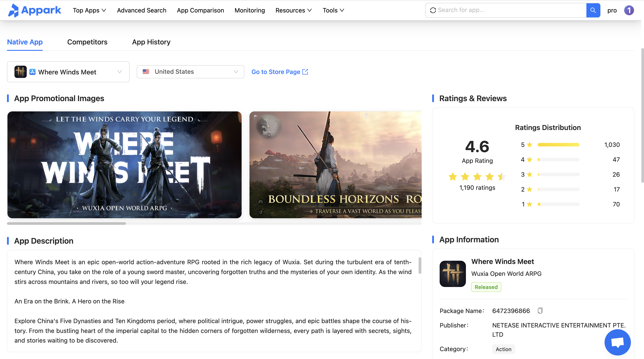Viewport: 644px width, 359px height.
Task: Switch to the Competitors tab
Action: tap(87, 42)
